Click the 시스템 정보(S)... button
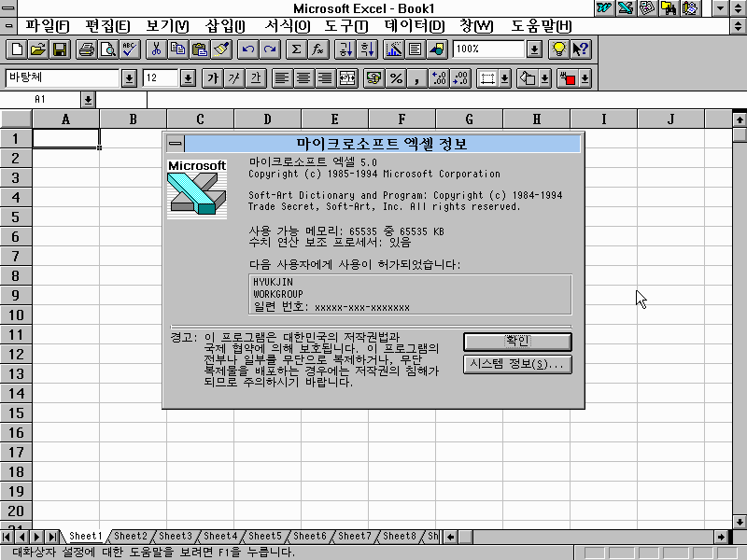Viewport: 747px width, 560px height. pos(517,364)
